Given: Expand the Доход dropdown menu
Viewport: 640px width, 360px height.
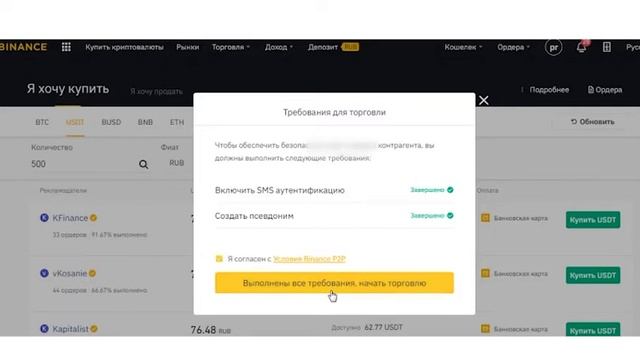Looking at the screenshot, I should [x=279, y=47].
